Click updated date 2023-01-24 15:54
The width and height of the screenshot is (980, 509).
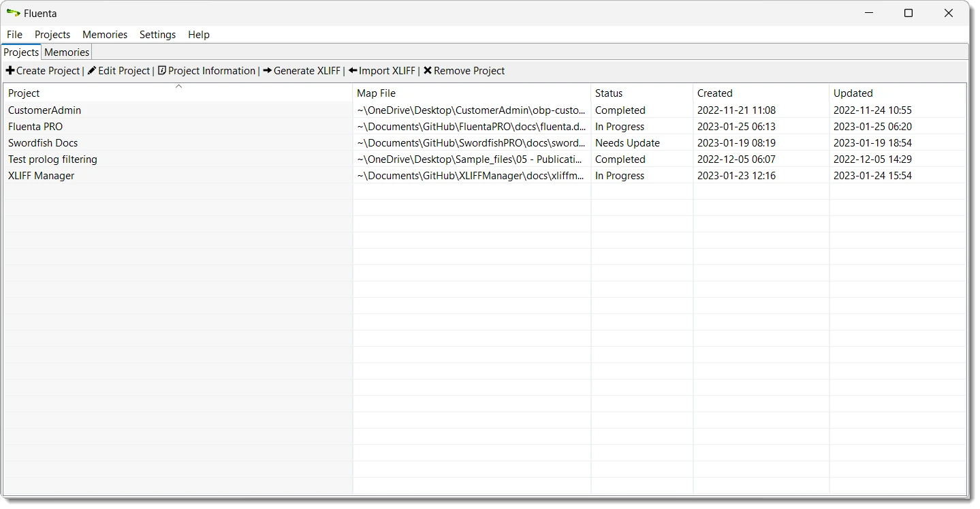[872, 176]
